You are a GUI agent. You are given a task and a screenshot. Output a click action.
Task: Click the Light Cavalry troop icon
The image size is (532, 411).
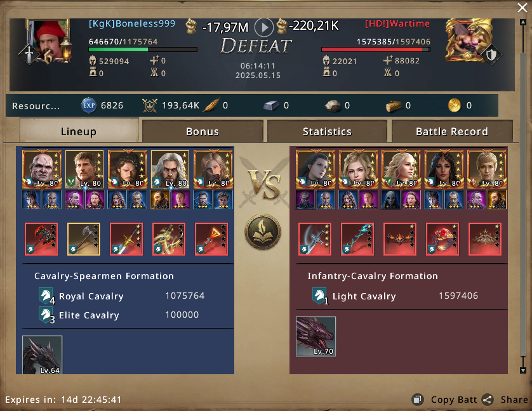click(x=320, y=296)
